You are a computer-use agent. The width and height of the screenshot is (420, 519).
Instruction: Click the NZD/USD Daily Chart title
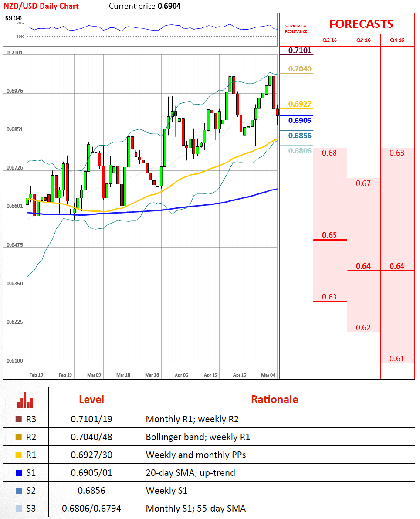tap(41, 6)
